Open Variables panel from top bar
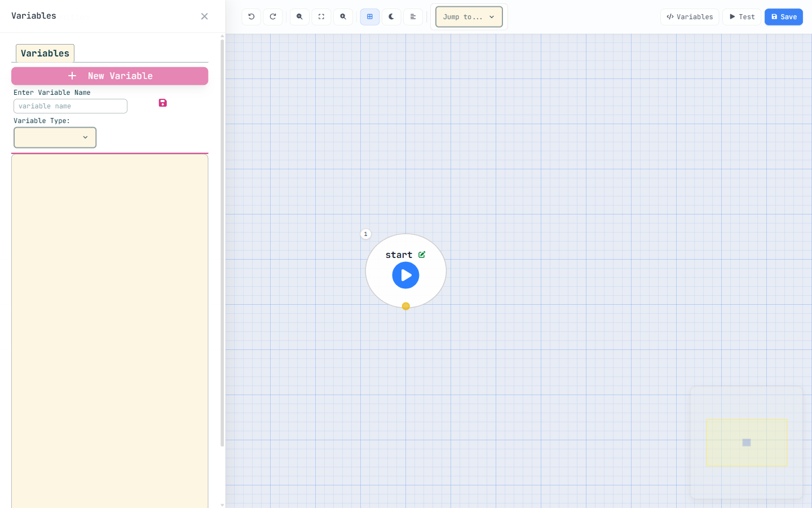This screenshot has width=812, height=508. (x=690, y=17)
